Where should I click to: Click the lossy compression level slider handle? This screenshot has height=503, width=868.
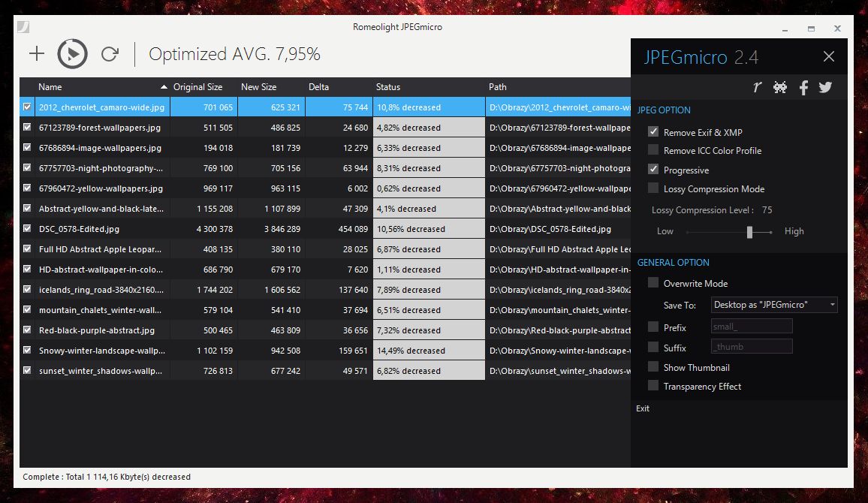pos(749,232)
